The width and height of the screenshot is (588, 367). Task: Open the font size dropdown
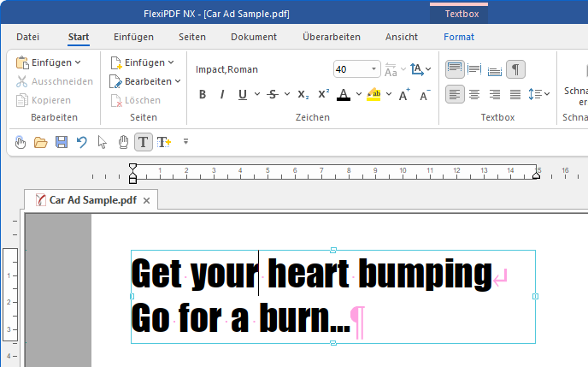tap(374, 69)
